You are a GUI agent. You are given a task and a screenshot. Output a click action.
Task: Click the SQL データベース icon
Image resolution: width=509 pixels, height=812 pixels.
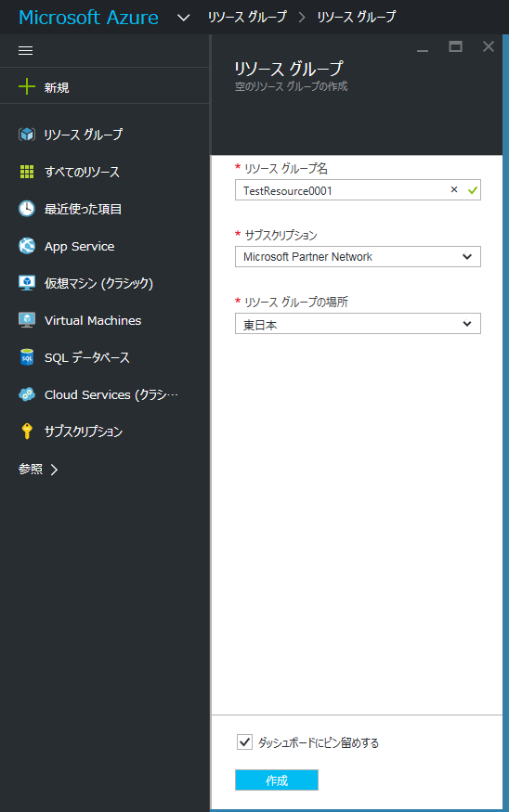pos(26,357)
